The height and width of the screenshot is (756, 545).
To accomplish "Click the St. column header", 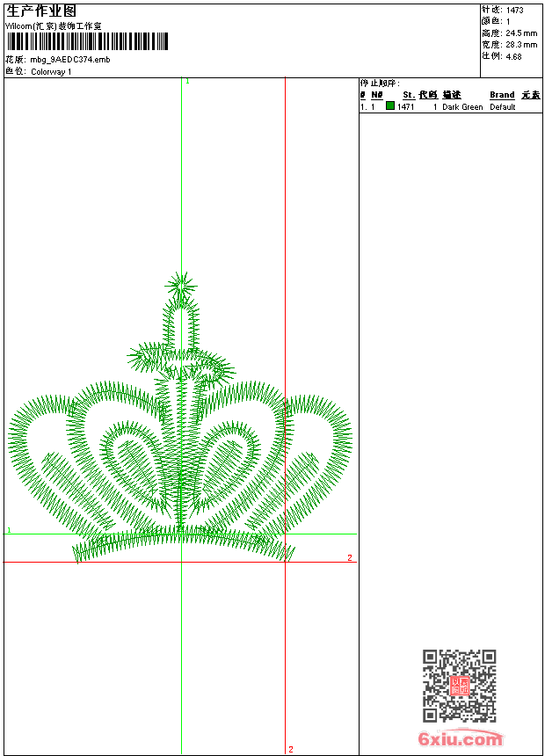I will point(409,95).
